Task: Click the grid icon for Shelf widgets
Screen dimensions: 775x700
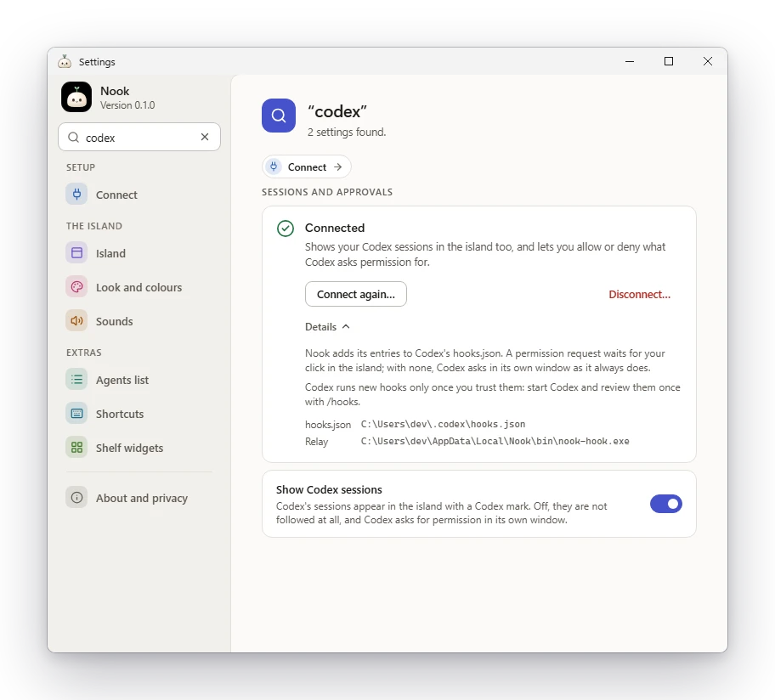Action: pos(76,448)
